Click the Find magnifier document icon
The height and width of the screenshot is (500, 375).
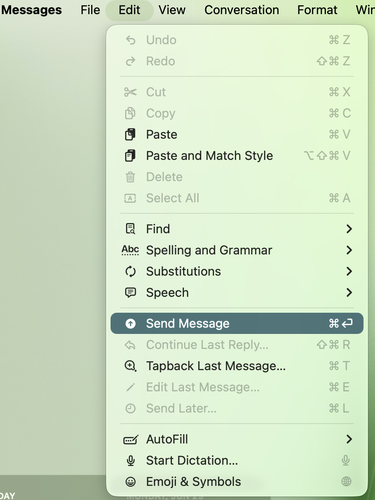point(130,229)
